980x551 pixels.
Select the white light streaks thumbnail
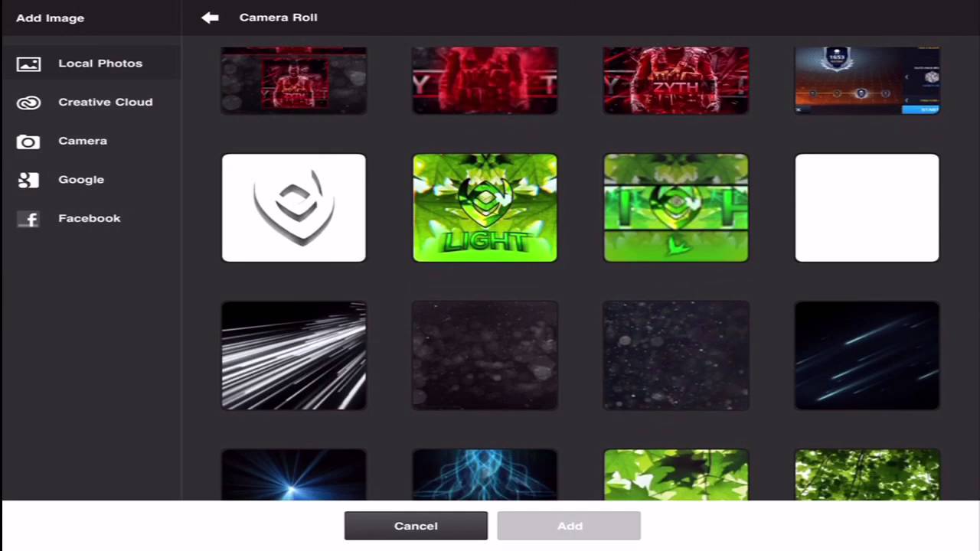(294, 355)
